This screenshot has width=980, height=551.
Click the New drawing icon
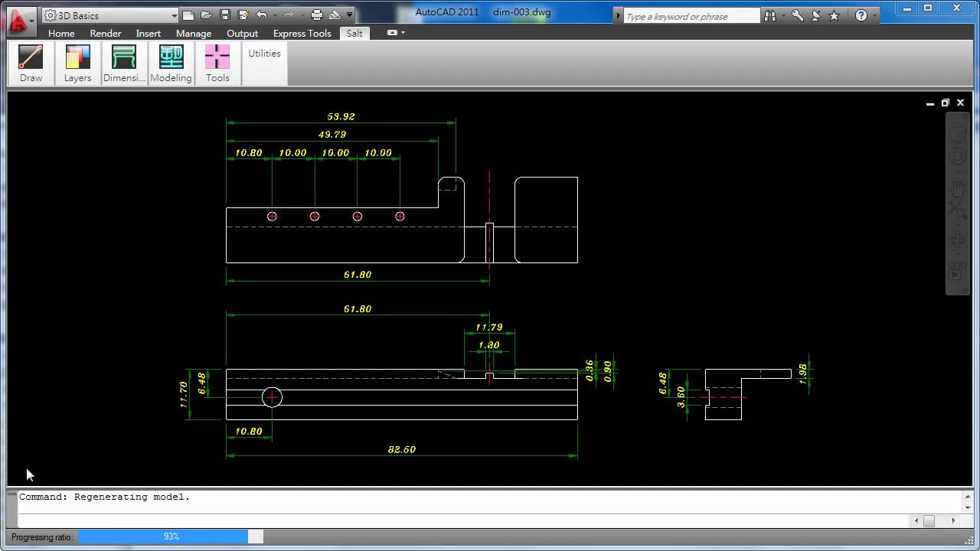click(x=188, y=15)
